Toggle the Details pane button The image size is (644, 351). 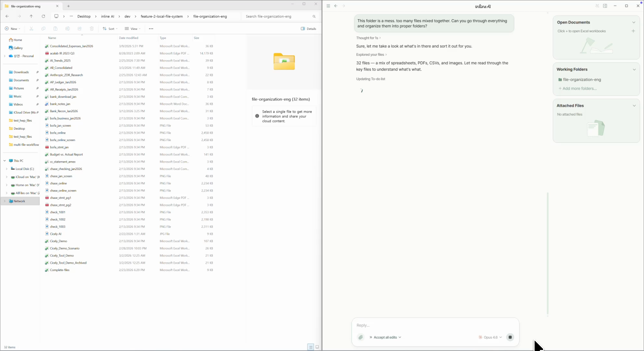[308, 29]
